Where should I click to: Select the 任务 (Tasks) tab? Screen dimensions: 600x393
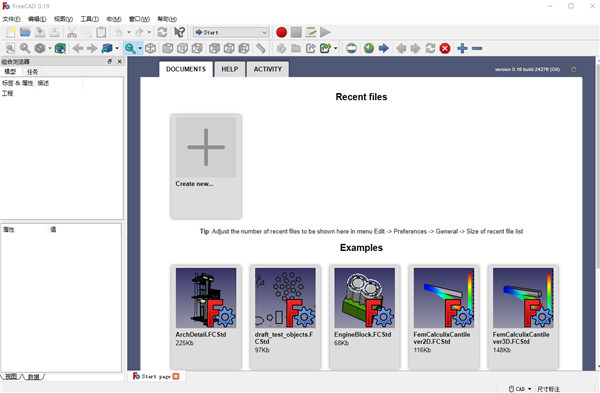[33, 72]
